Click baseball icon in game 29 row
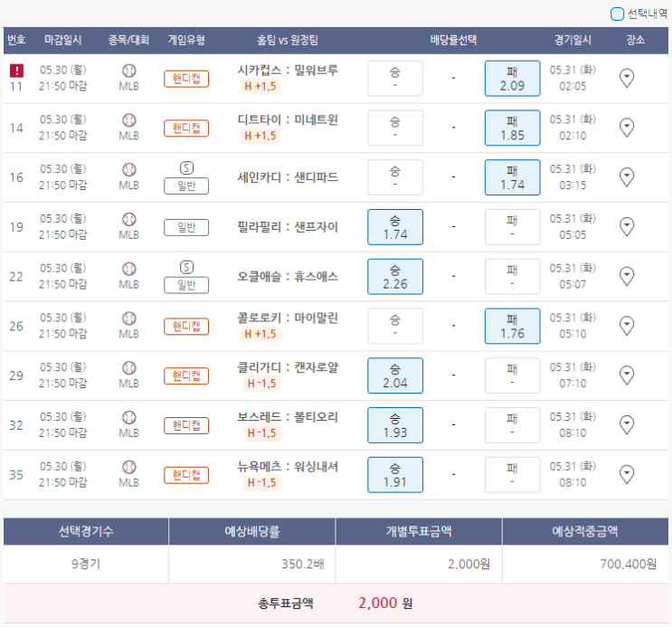Screen dimensions: 672x627 pyautogui.click(x=129, y=368)
